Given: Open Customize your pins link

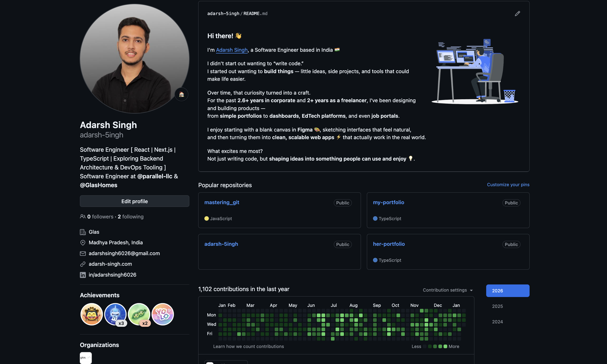Looking at the screenshot, I should point(508,185).
